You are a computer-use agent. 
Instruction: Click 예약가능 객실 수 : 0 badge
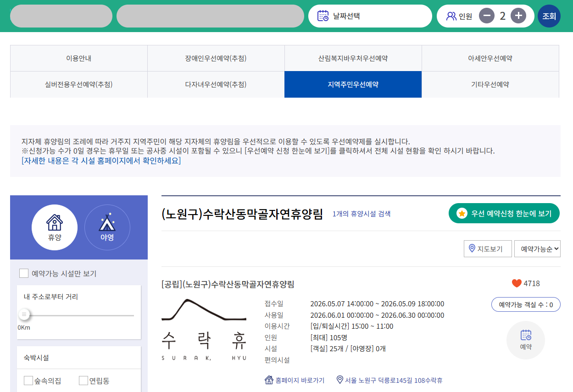[526, 304]
